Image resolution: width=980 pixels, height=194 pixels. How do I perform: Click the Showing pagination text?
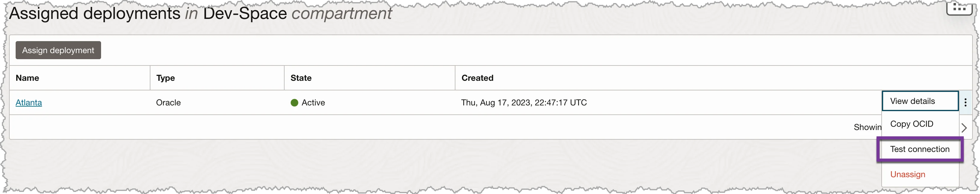click(x=868, y=127)
